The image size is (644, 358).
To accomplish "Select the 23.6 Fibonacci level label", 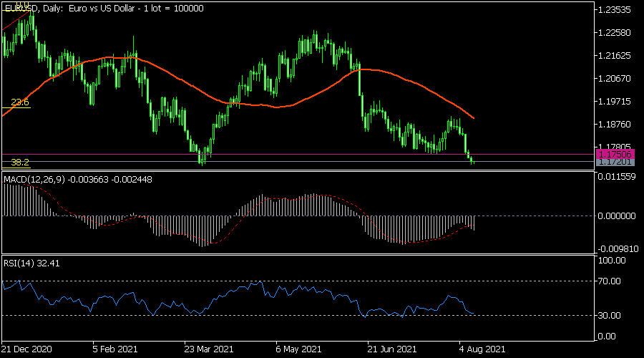I will pos(19,102).
